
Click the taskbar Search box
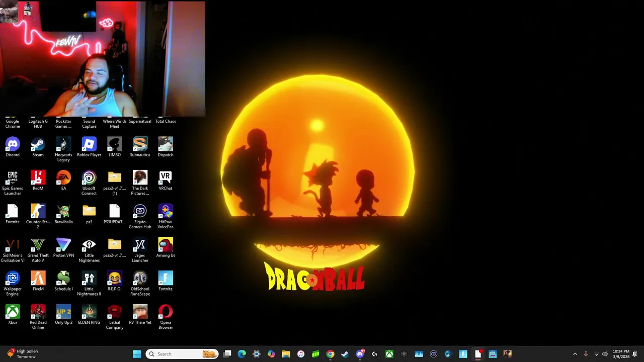point(182,354)
